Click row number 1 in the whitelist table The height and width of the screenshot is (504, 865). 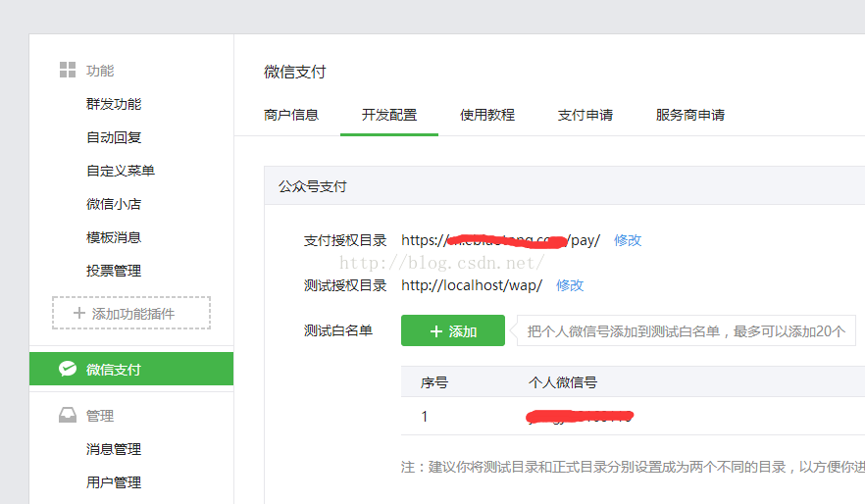[425, 417]
